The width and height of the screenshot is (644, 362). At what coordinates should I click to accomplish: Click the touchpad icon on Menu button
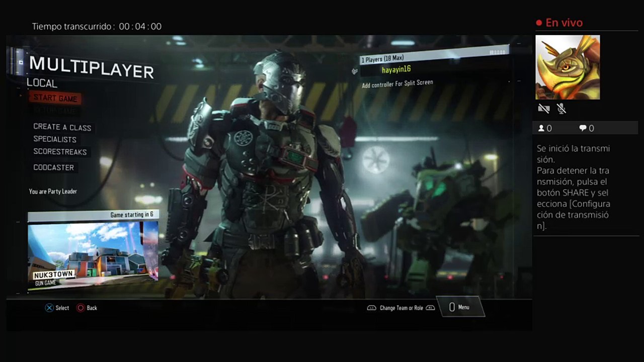click(452, 307)
